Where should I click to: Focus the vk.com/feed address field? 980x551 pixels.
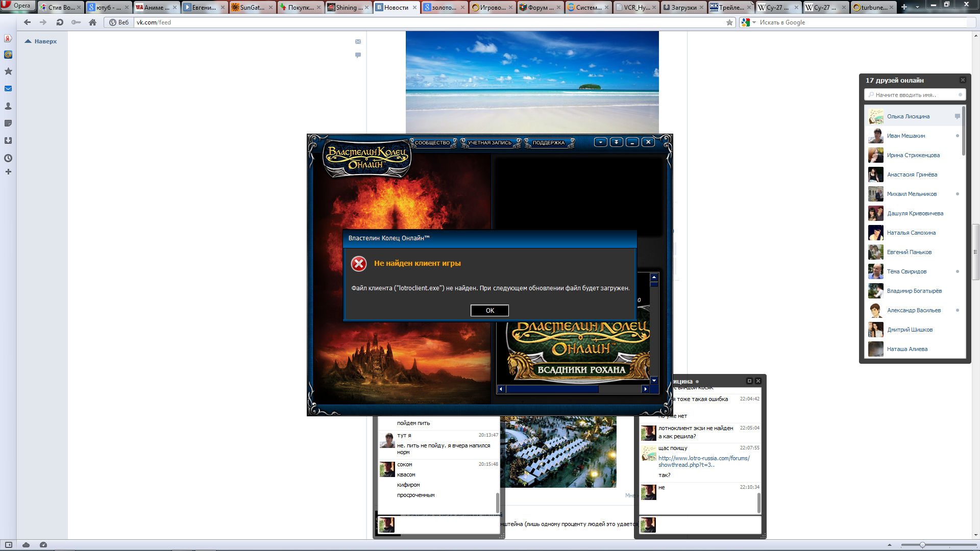429,22
